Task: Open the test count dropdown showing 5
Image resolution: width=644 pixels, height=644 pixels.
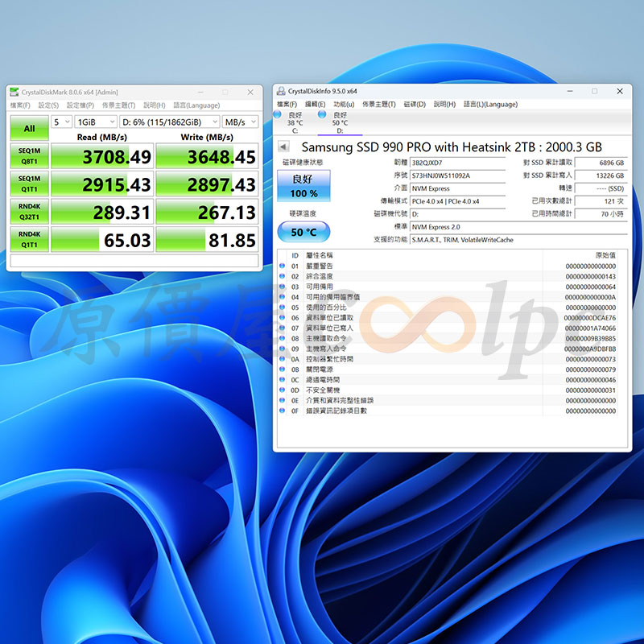Action: point(62,122)
